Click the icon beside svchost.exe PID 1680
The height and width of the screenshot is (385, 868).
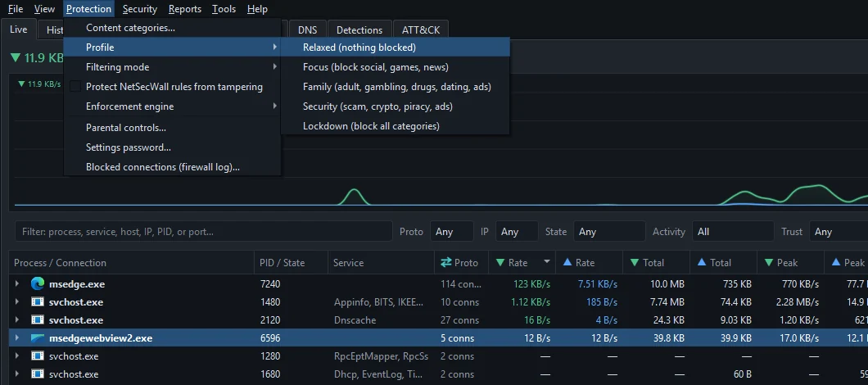click(37, 374)
